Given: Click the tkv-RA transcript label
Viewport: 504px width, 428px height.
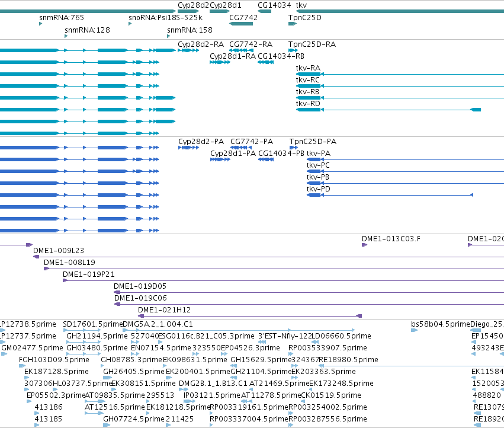Looking at the screenshot, I should [308, 68].
